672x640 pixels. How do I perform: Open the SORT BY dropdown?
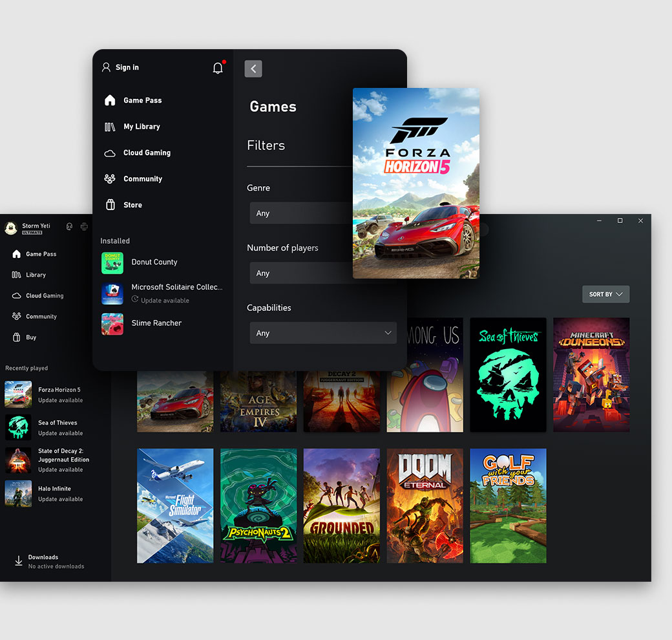pyautogui.click(x=605, y=294)
